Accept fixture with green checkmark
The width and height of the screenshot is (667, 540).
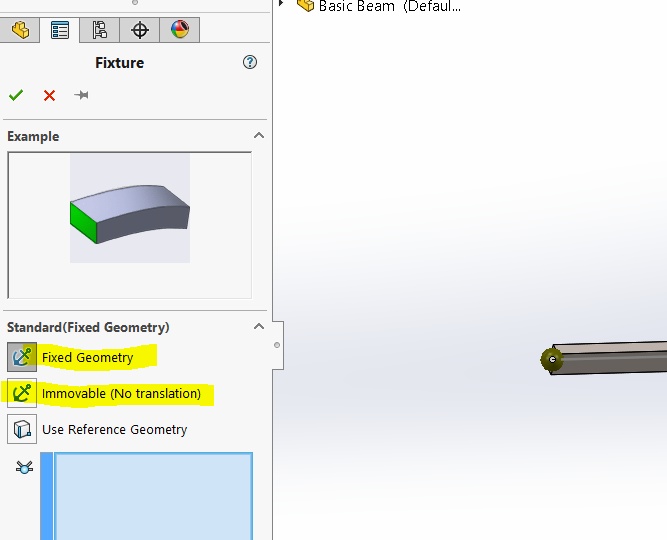pyautogui.click(x=16, y=95)
